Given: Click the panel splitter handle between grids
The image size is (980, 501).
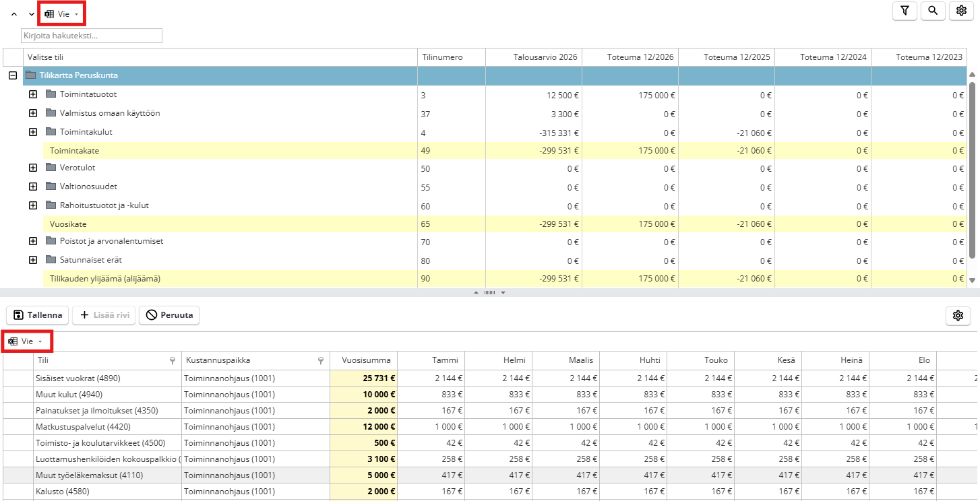Looking at the screenshot, I should click(x=490, y=293).
